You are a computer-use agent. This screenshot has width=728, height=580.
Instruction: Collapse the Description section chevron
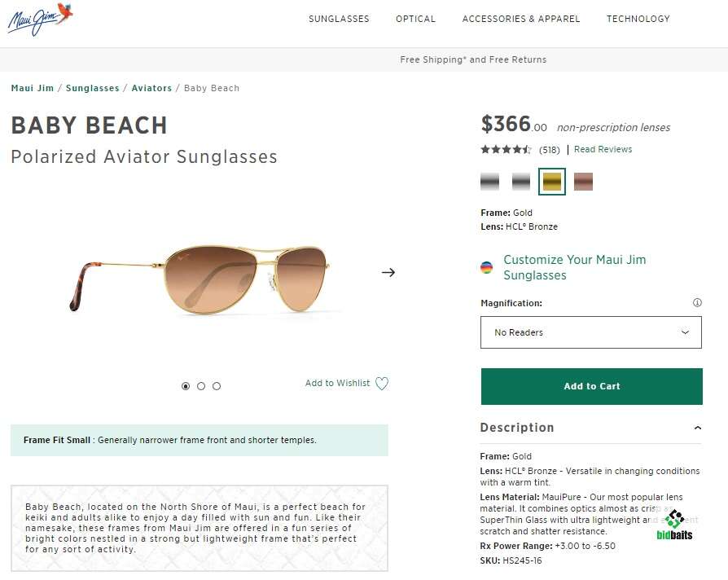pos(697,428)
